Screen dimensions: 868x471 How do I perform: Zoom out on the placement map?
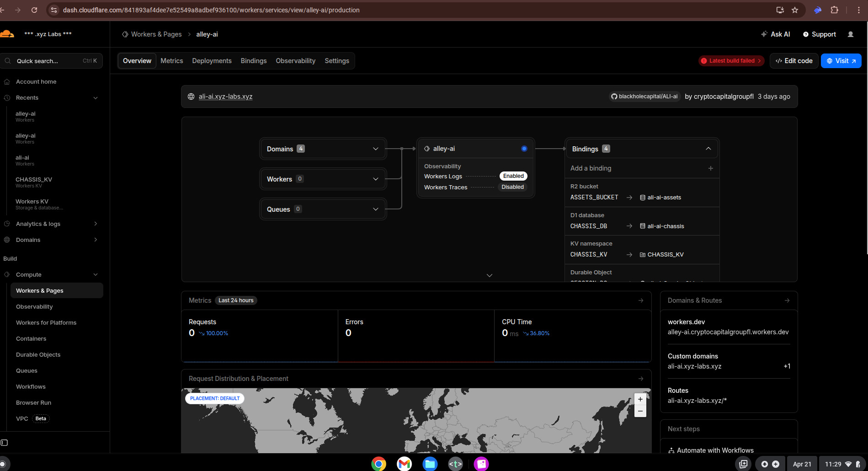[640, 411]
